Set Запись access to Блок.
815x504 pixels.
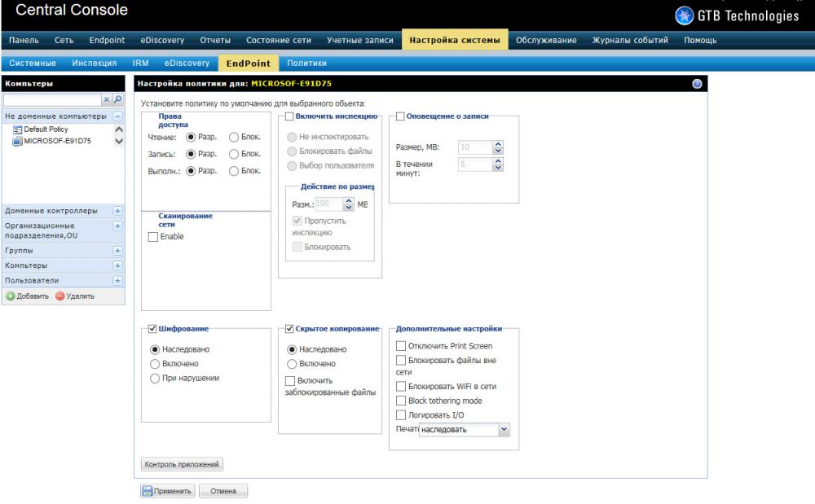[234, 154]
